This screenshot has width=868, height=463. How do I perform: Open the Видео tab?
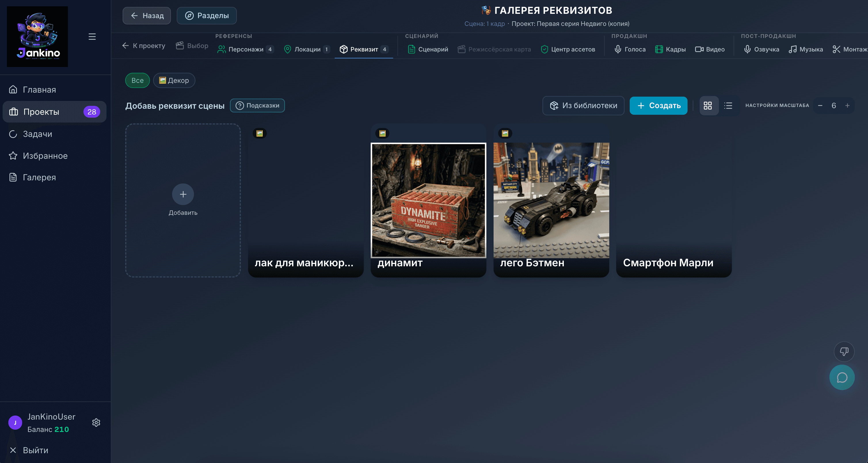click(710, 49)
